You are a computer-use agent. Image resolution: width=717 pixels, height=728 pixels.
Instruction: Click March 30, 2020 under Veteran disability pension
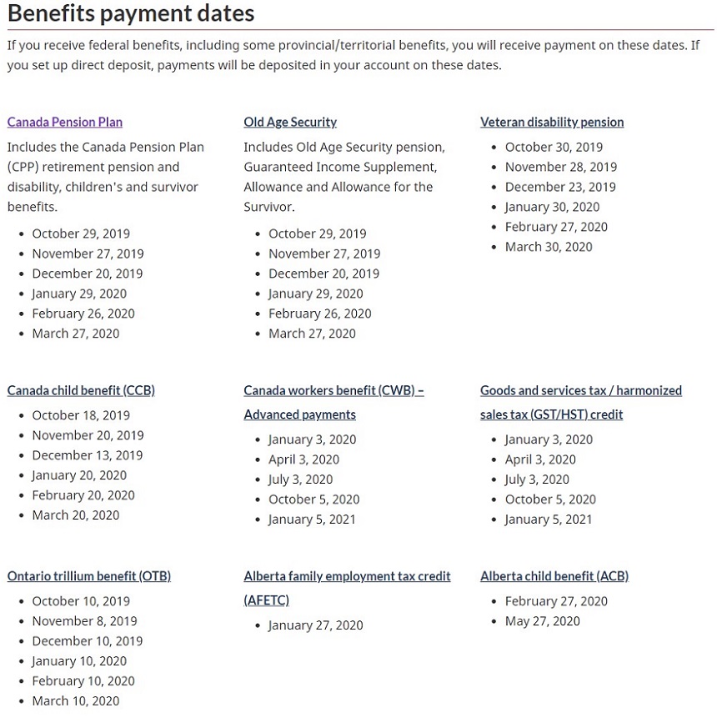click(x=549, y=247)
